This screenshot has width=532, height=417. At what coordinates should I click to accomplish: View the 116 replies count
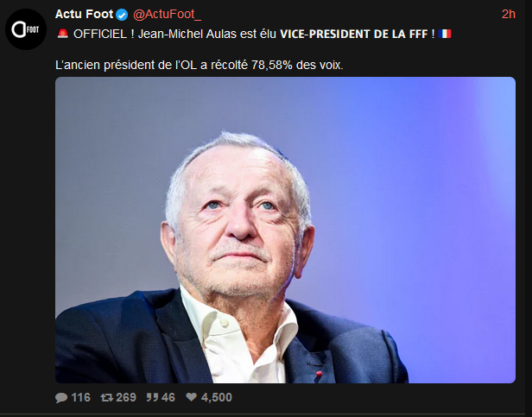point(81,397)
